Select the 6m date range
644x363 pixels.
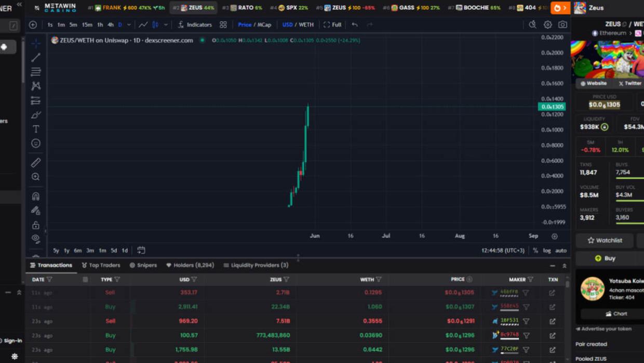[x=77, y=251]
